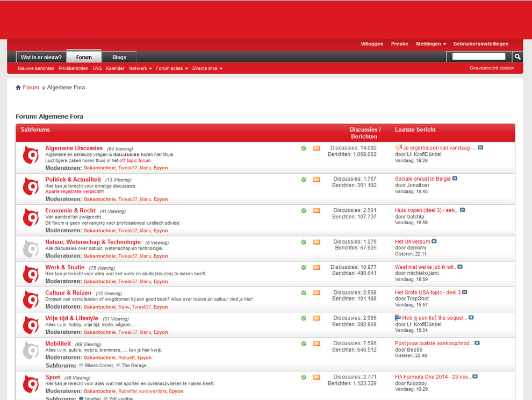
Task: Click the Laatste bericht column header
Action: click(415, 130)
